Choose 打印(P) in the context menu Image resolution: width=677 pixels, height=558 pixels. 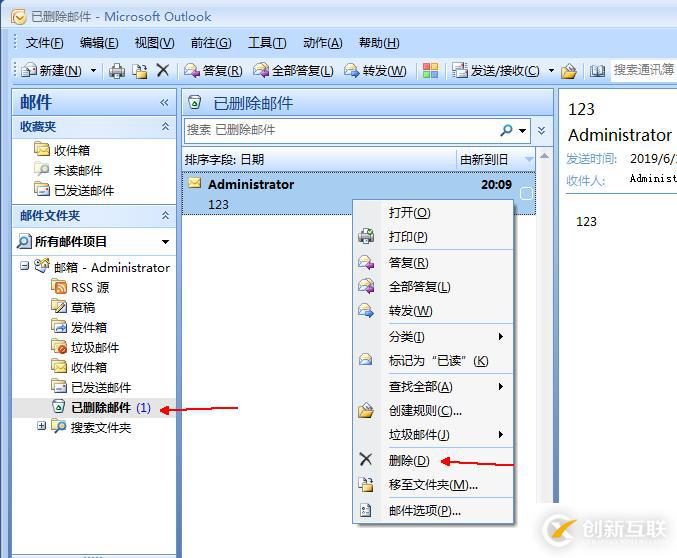coord(433,237)
